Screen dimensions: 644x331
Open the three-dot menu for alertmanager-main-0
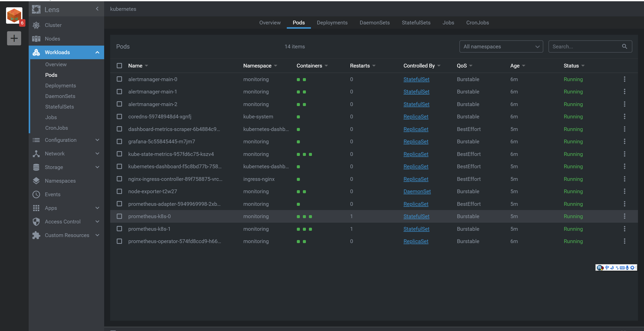(x=624, y=79)
